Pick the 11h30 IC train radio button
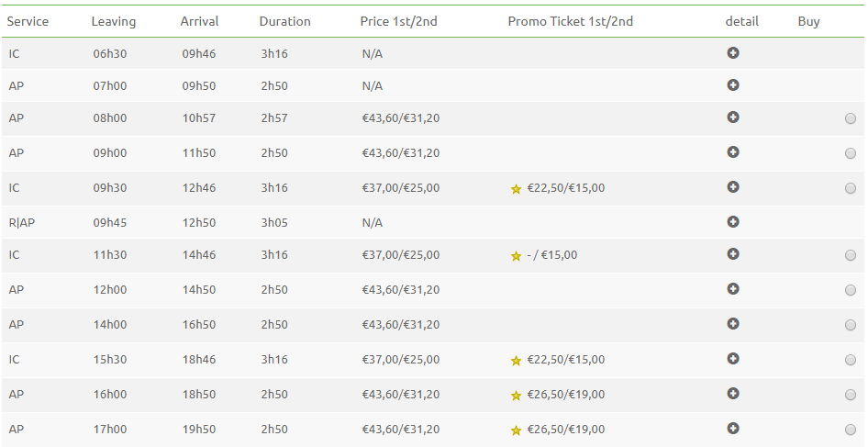 click(x=851, y=255)
